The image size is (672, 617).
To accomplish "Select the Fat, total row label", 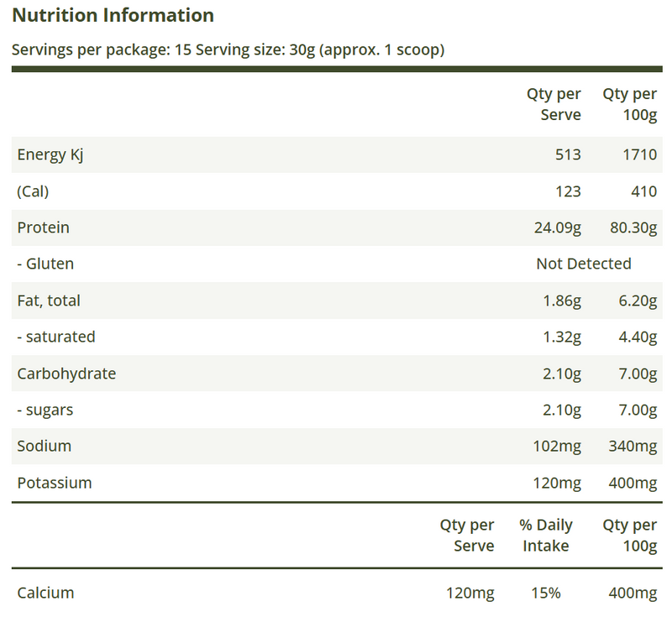I will [x=49, y=301].
